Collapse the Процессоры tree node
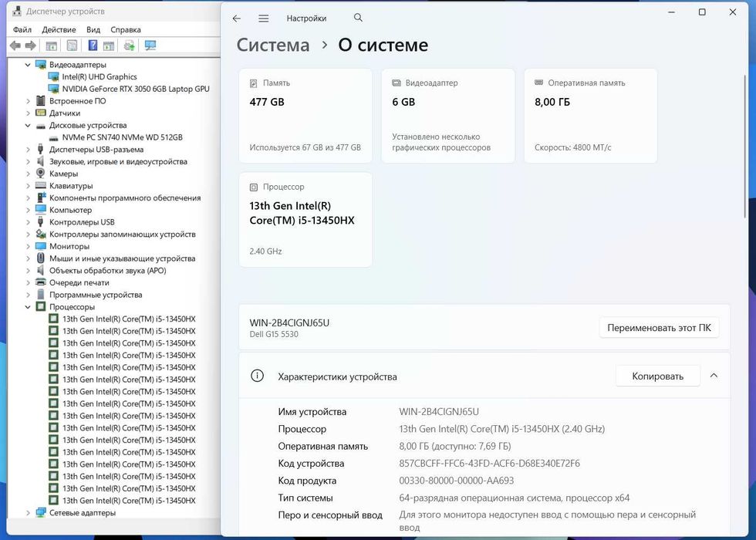Image resolution: width=756 pixels, height=540 pixels. tap(28, 307)
